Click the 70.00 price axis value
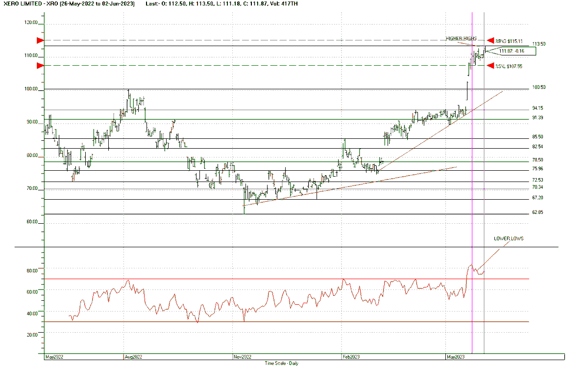The width and height of the screenshot is (588, 366). tap(32, 188)
